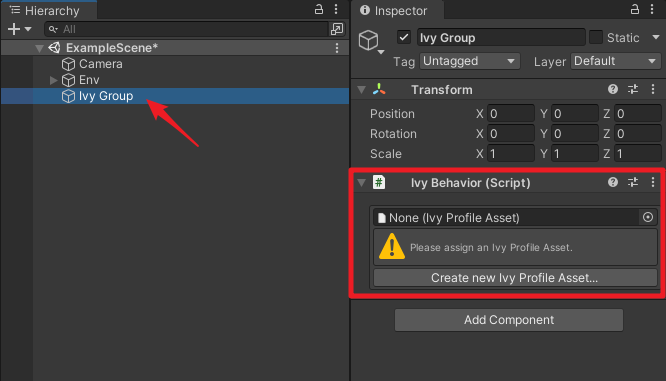The width and height of the screenshot is (666, 381).
Task: Open the create object dropdown arrow
Action: (28, 29)
